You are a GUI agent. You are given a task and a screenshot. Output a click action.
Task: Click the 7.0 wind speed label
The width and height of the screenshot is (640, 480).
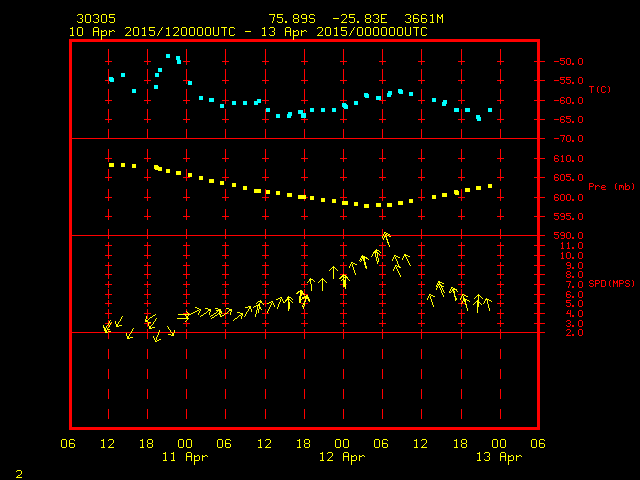point(574,285)
